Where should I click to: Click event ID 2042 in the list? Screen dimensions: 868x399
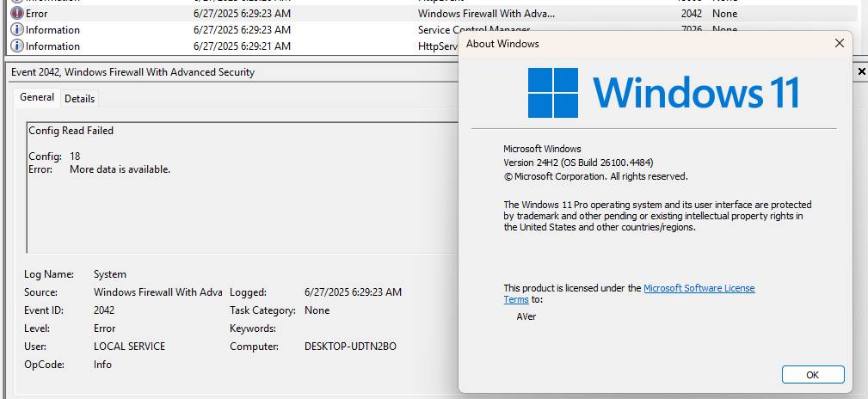[x=692, y=13]
